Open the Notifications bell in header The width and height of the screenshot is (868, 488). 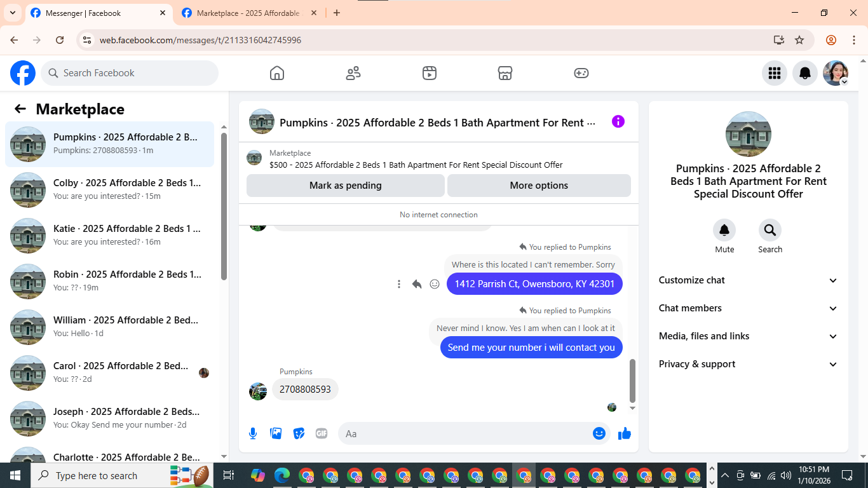805,73
